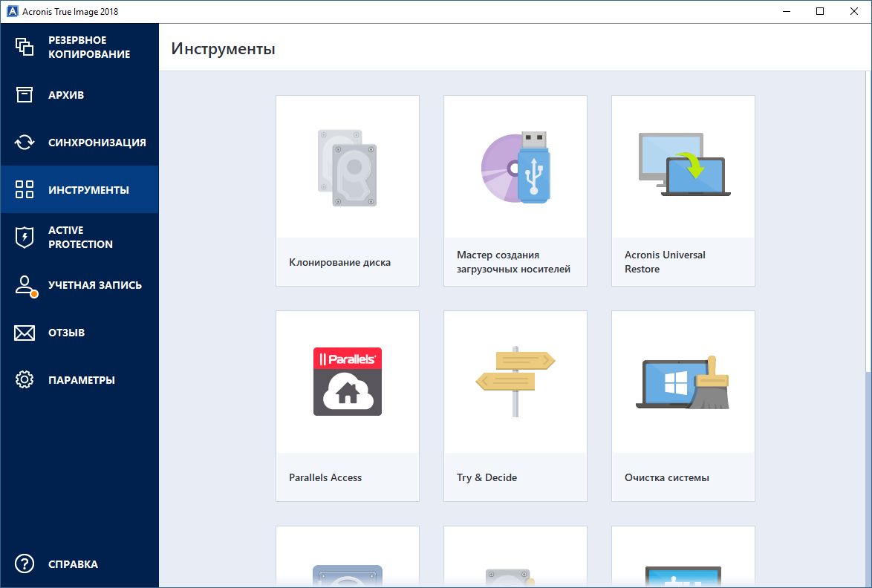Select Инструменты in the sidebar
This screenshot has height=588, width=872.
coord(88,190)
